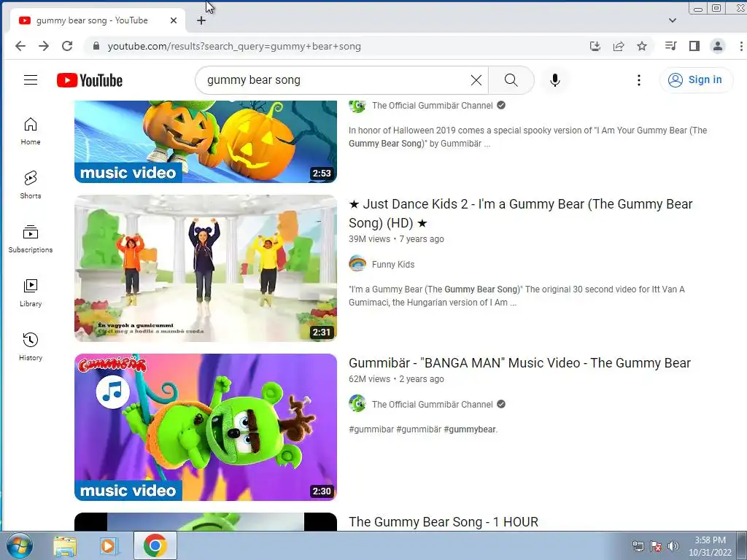The height and width of the screenshot is (560, 747).
Task: Click the "62M views" text
Action: pos(369,379)
